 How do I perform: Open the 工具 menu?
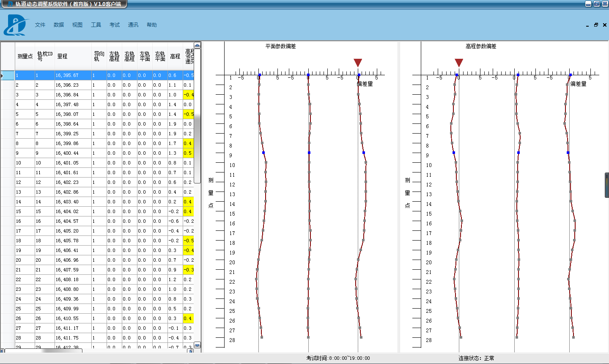click(x=96, y=25)
